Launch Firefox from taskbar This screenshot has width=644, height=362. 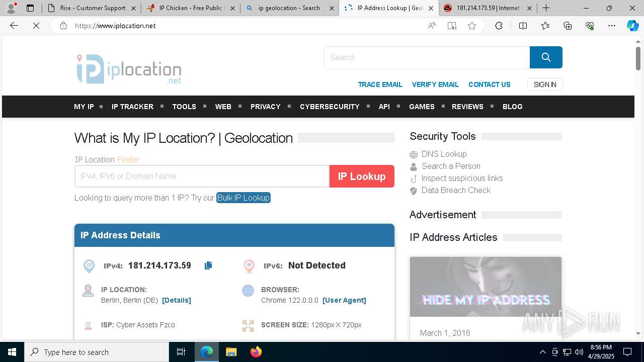click(x=256, y=352)
